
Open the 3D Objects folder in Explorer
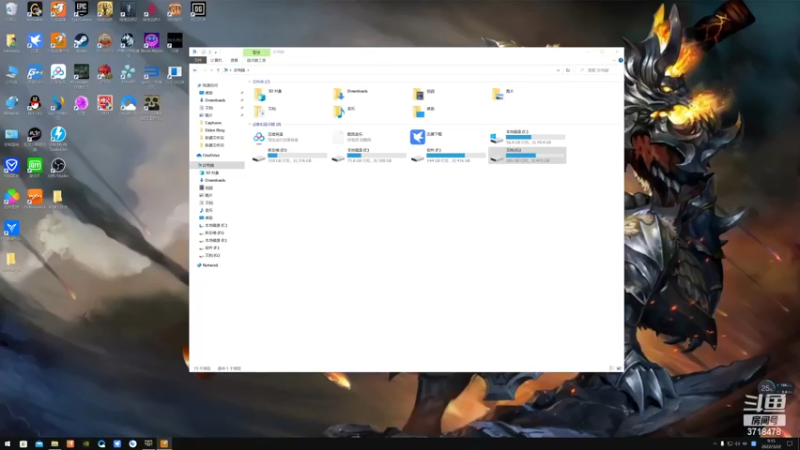(269, 94)
